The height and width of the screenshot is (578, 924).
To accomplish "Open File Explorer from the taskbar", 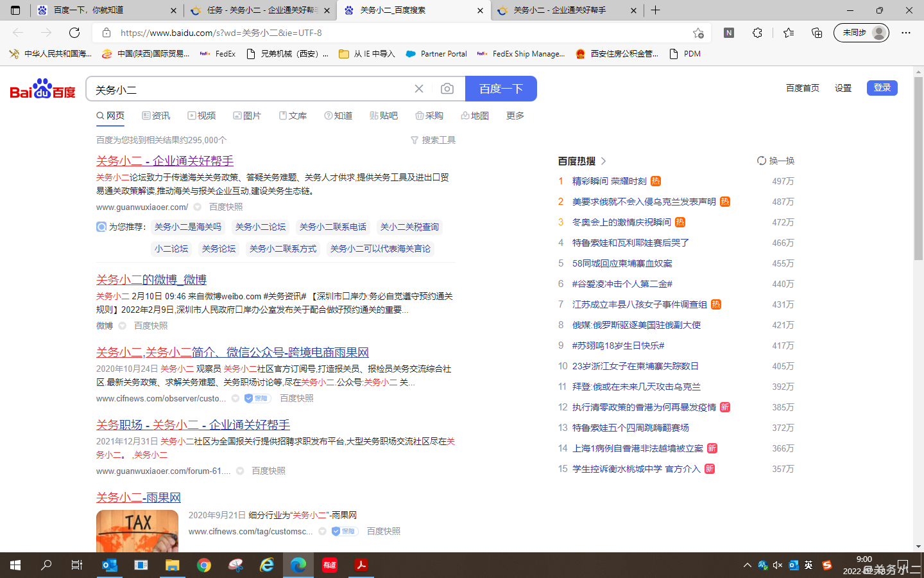I will coord(172,565).
